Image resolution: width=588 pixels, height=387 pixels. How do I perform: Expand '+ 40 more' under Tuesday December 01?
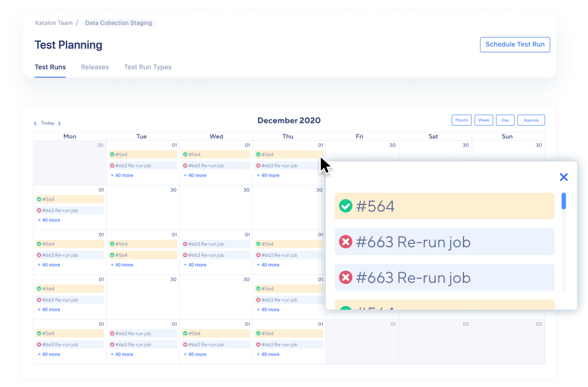[x=122, y=175]
